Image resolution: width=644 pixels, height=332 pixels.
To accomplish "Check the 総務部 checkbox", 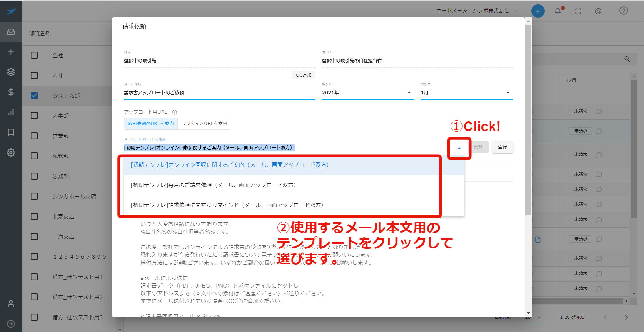I will 34,156.
